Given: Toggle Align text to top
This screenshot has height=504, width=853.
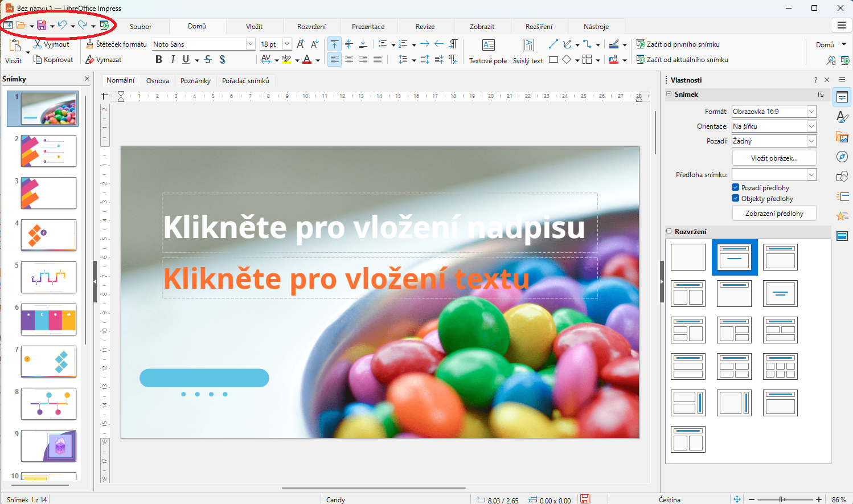Looking at the screenshot, I should pos(335,44).
